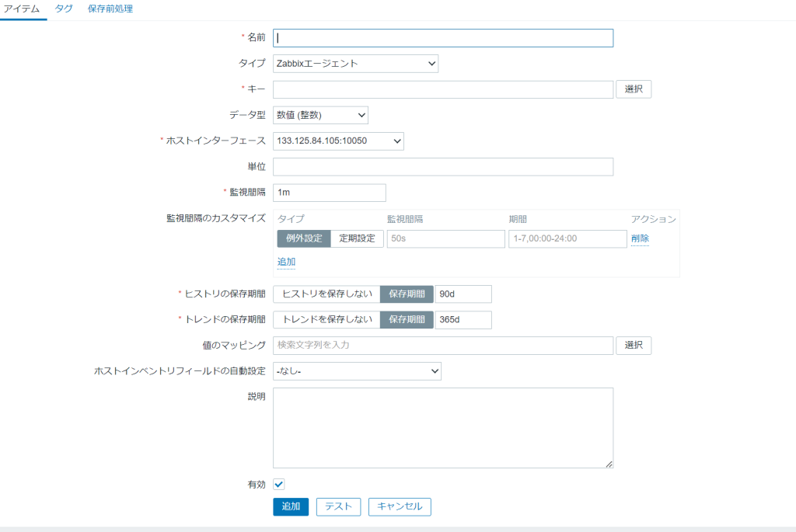Expand the データ型 dropdown
Viewport: 796px width, 532px height.
(320, 115)
